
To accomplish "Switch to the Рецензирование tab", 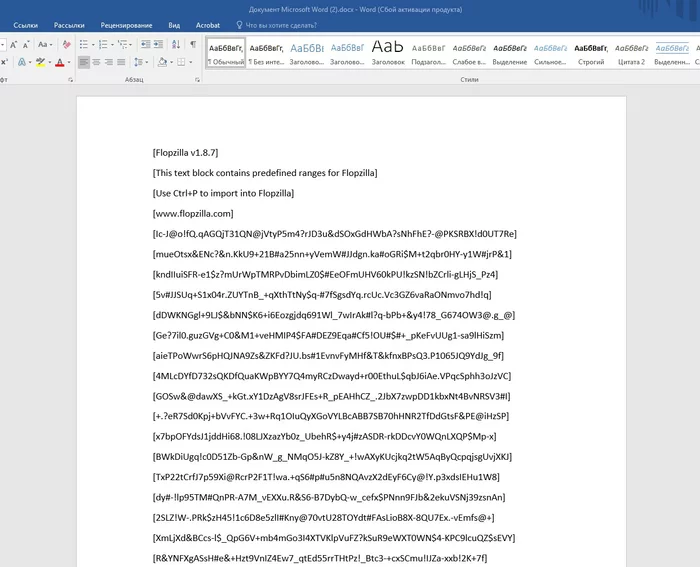I will pos(126,25).
